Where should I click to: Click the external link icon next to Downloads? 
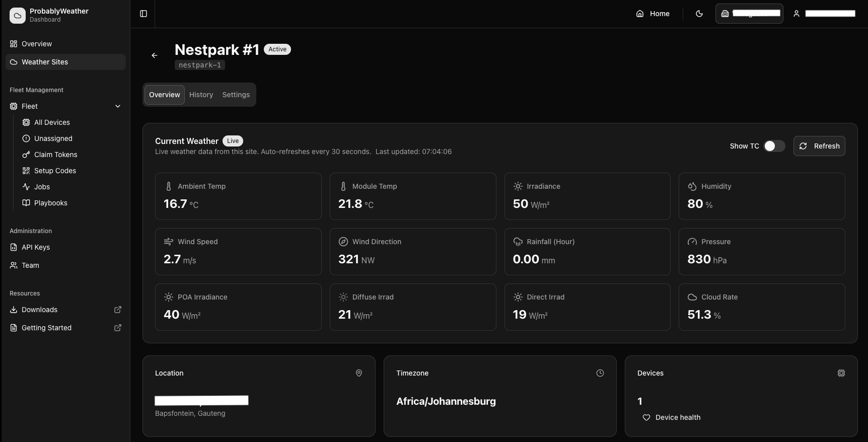118,310
